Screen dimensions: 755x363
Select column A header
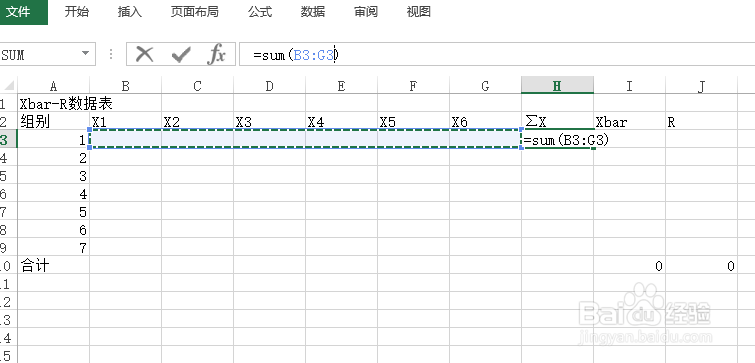[x=53, y=86]
